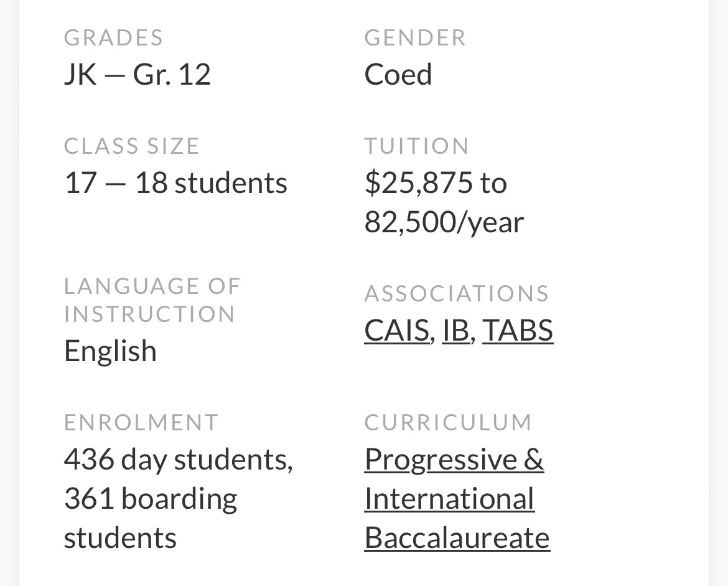
Task: Select the "17 — 18 students" text
Action: tap(175, 183)
